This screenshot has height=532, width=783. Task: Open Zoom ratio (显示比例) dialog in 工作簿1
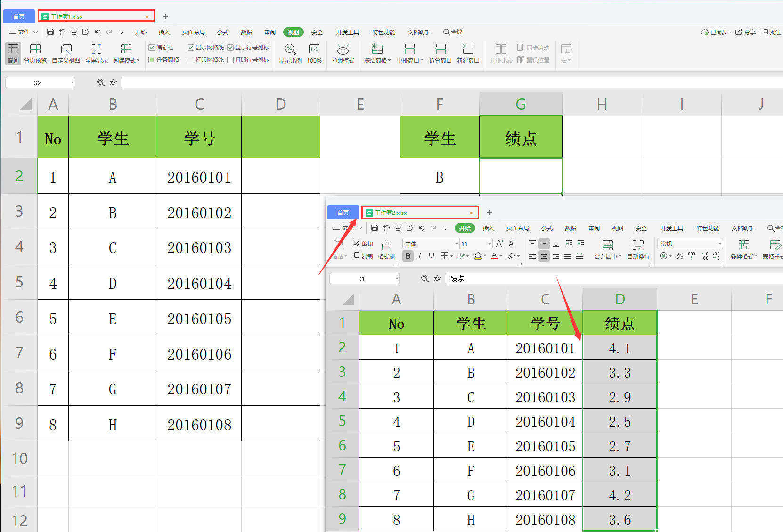290,53
